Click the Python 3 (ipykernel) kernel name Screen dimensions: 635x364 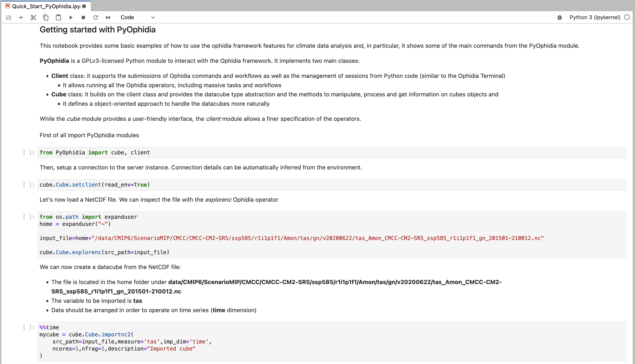coord(595,18)
